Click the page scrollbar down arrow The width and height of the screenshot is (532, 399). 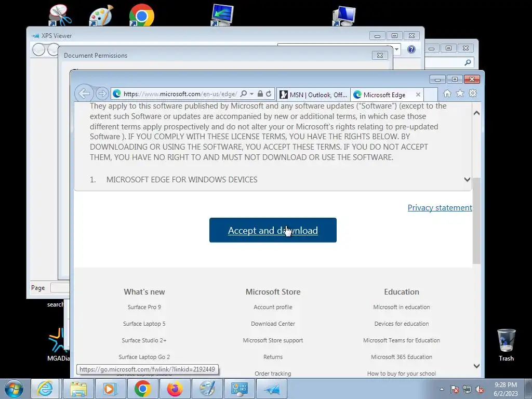click(476, 366)
